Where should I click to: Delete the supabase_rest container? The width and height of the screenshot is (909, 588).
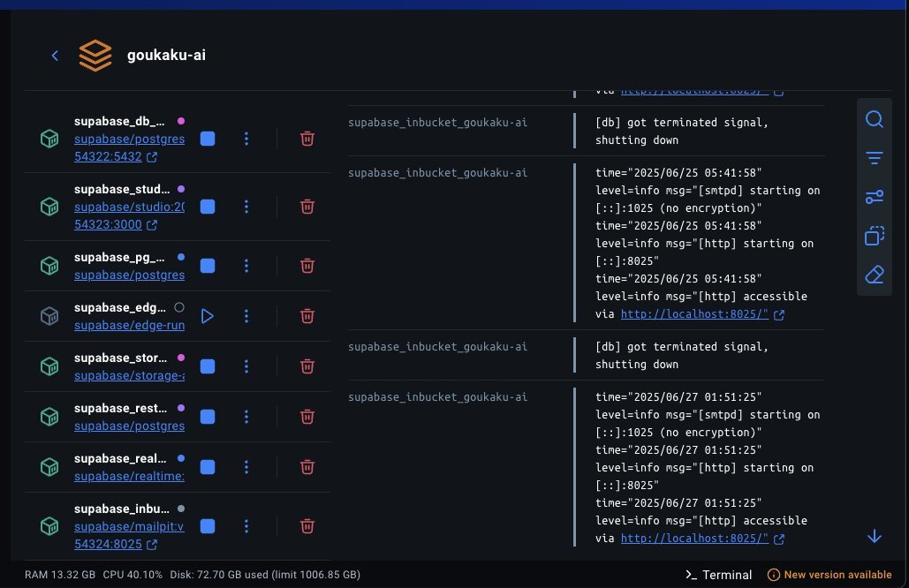tap(307, 417)
